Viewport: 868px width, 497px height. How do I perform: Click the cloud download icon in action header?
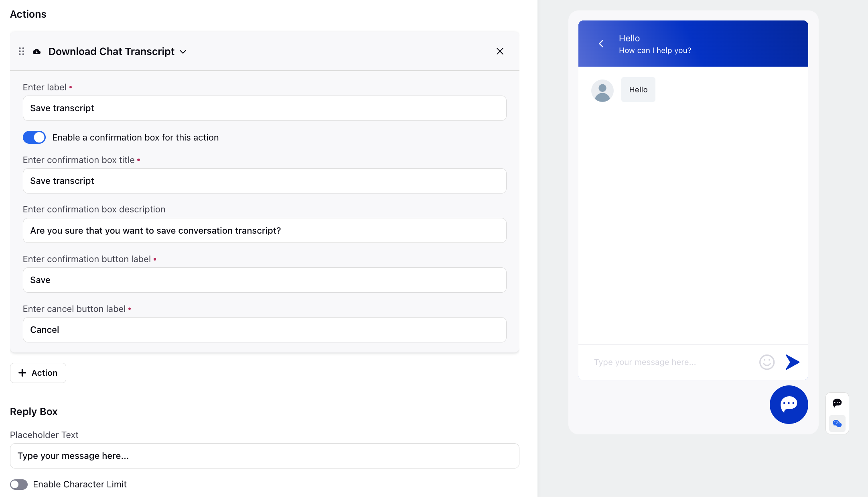point(37,51)
